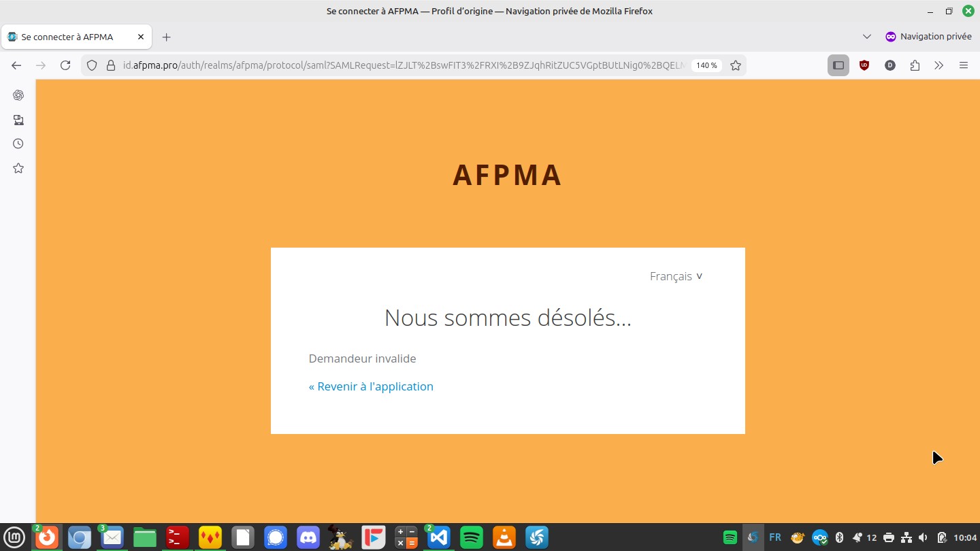The height and width of the screenshot is (551, 980).
Task: Click the tracking protection shield icon
Action: pos(93,65)
